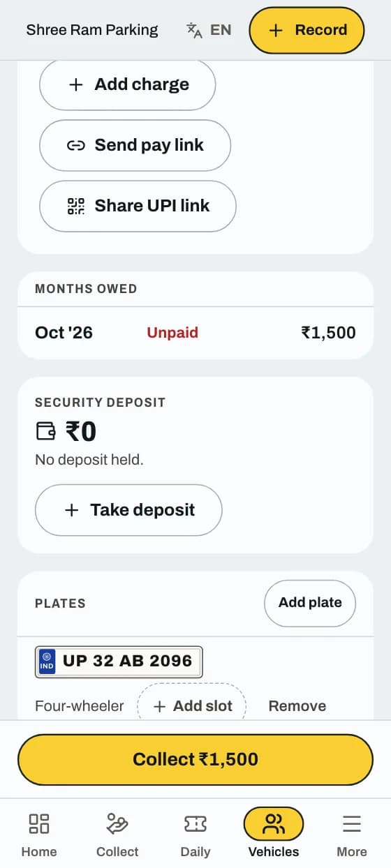The image size is (391, 868).
Task: Click the QR code icon on Share UPI link
Action: tap(75, 206)
